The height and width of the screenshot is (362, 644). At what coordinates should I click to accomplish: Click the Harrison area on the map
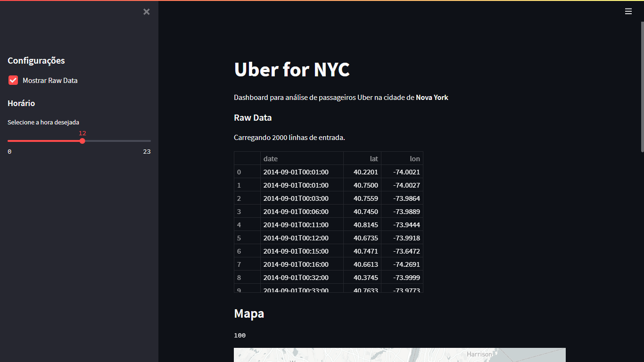[479, 354]
